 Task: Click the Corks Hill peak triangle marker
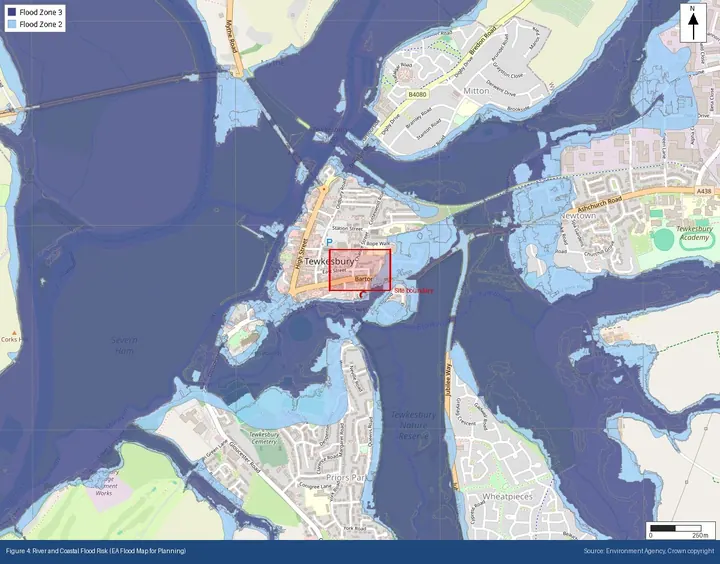click(x=15, y=333)
